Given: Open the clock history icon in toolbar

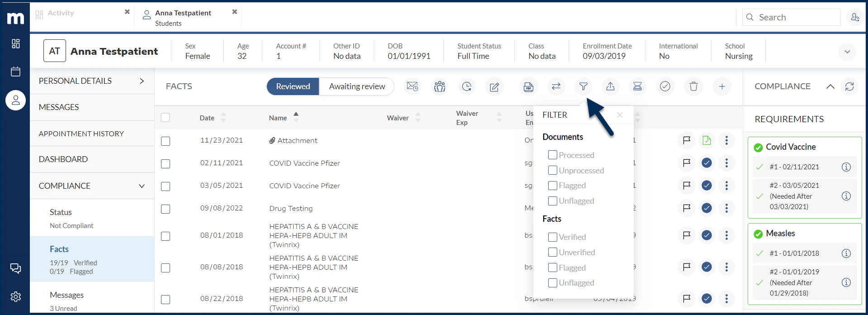Looking at the screenshot, I should click(x=467, y=86).
